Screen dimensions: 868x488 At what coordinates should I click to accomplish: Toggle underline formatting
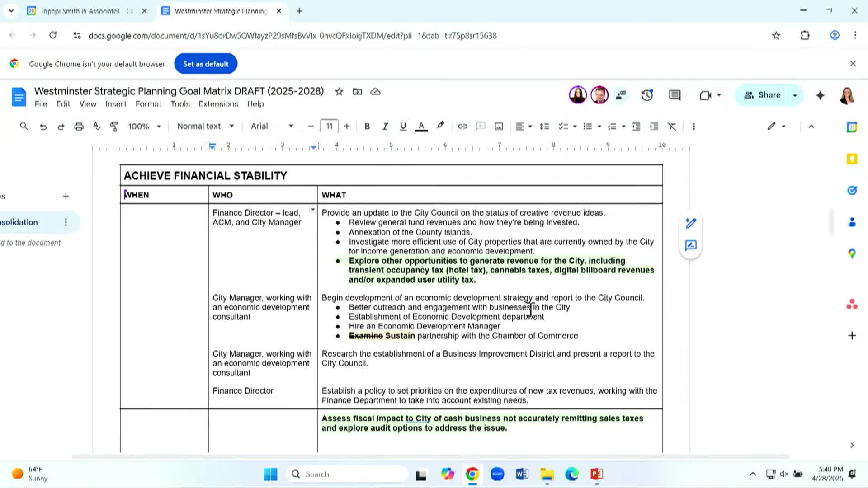pyautogui.click(x=403, y=127)
